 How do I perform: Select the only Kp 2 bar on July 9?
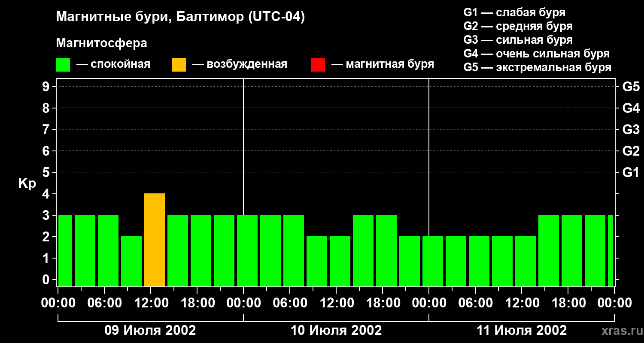tap(131, 261)
